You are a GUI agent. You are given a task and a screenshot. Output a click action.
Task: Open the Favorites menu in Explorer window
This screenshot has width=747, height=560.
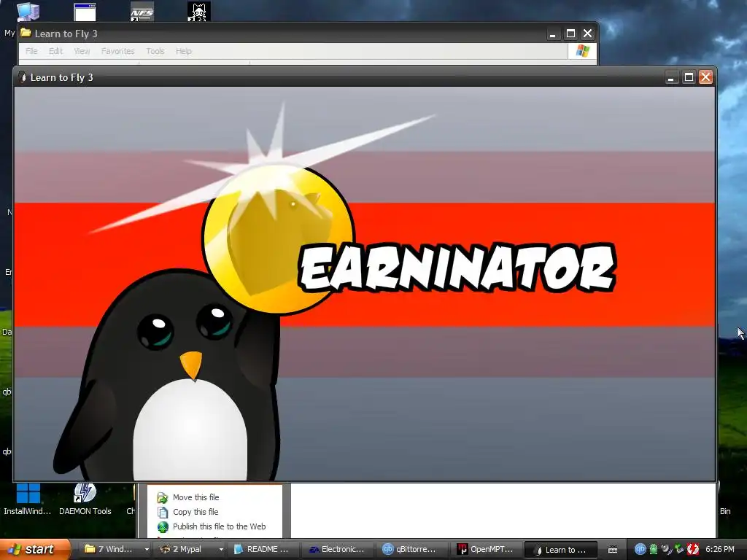tap(118, 51)
